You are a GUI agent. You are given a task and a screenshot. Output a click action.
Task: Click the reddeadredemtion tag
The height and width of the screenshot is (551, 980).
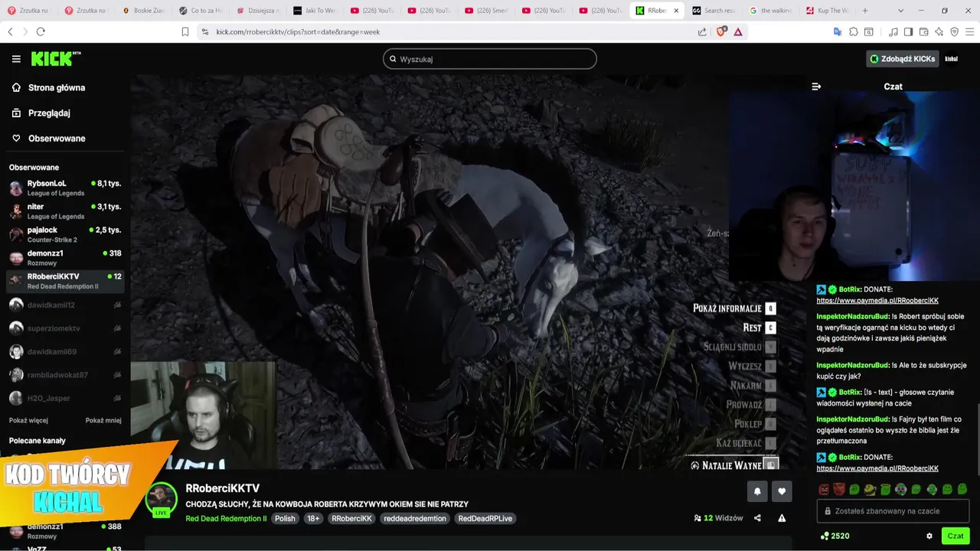(x=415, y=518)
